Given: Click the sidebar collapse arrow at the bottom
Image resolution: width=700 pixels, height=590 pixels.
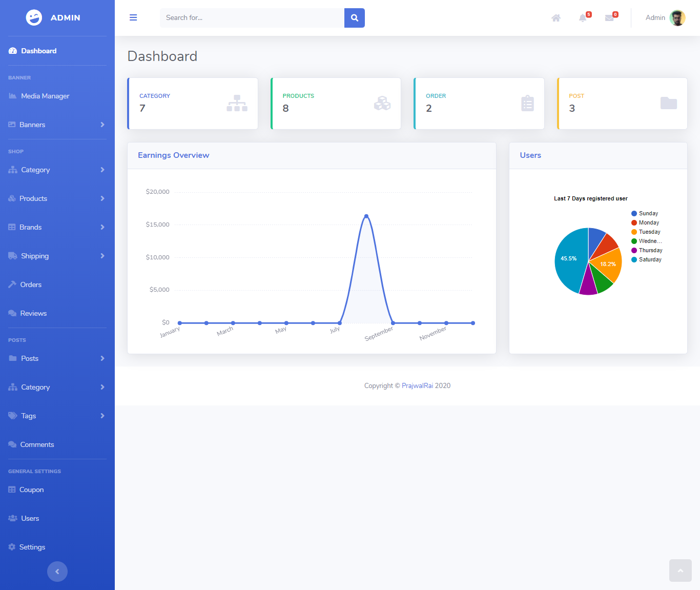Looking at the screenshot, I should (57, 572).
